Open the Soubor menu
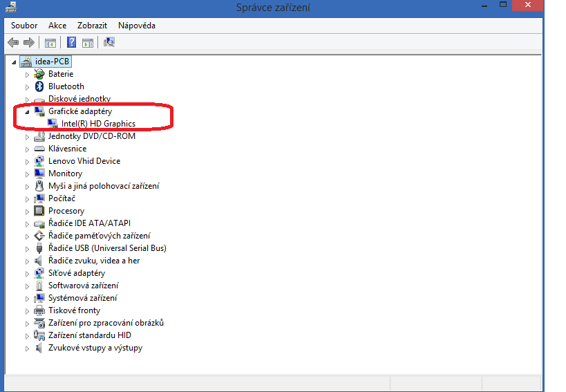566x392 pixels. pyautogui.click(x=24, y=26)
